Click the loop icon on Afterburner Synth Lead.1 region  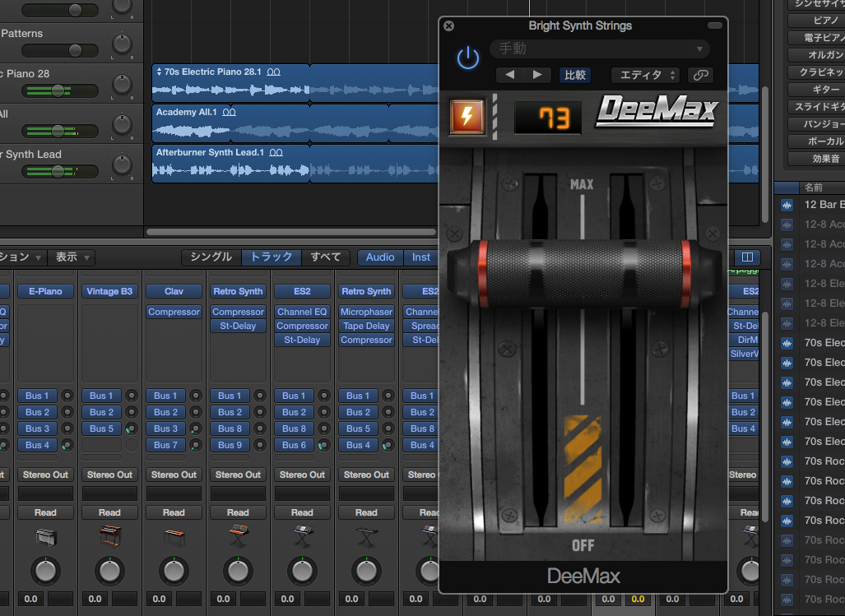click(276, 153)
